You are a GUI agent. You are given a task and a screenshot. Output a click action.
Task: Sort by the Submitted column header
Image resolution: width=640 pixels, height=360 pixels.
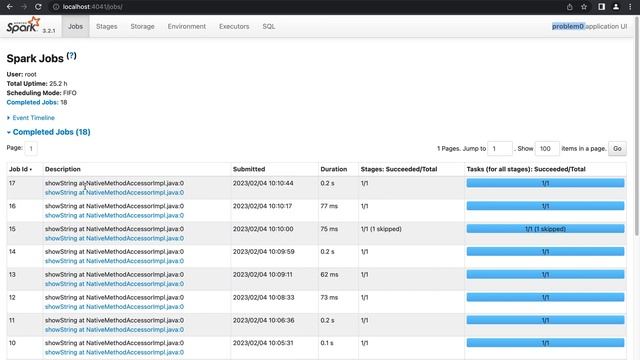(x=249, y=169)
